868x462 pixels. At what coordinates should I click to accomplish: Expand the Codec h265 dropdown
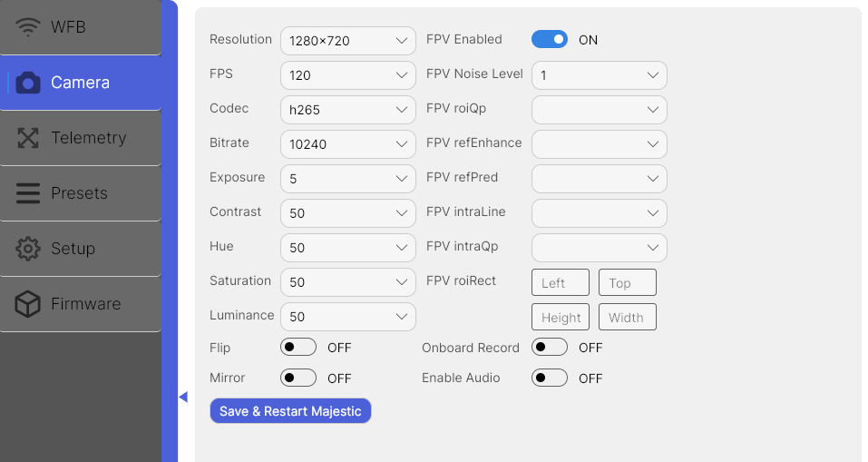coord(347,110)
